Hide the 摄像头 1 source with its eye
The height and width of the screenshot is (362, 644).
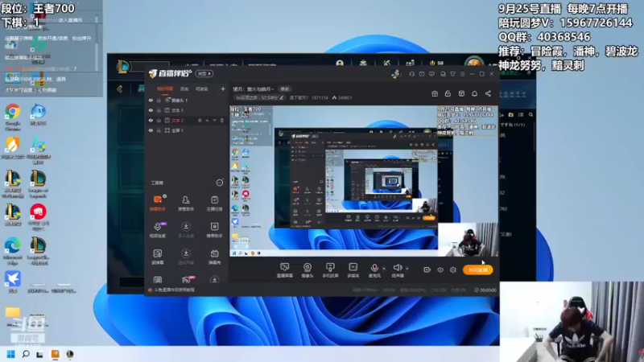click(x=151, y=100)
